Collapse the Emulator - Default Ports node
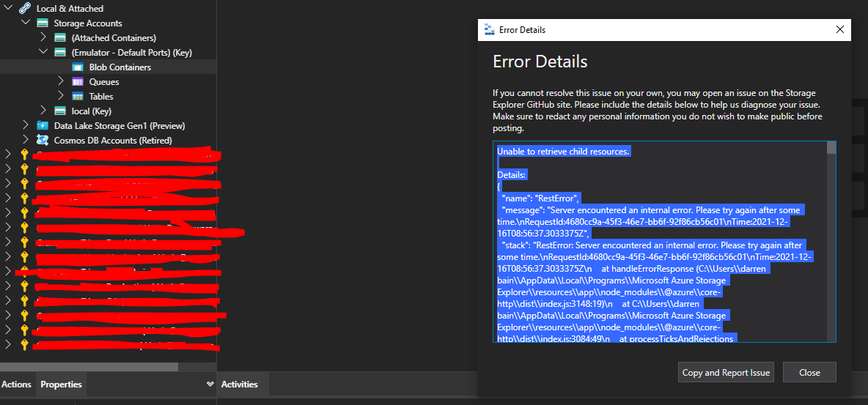Image resolution: width=868 pixels, height=405 pixels. click(43, 53)
